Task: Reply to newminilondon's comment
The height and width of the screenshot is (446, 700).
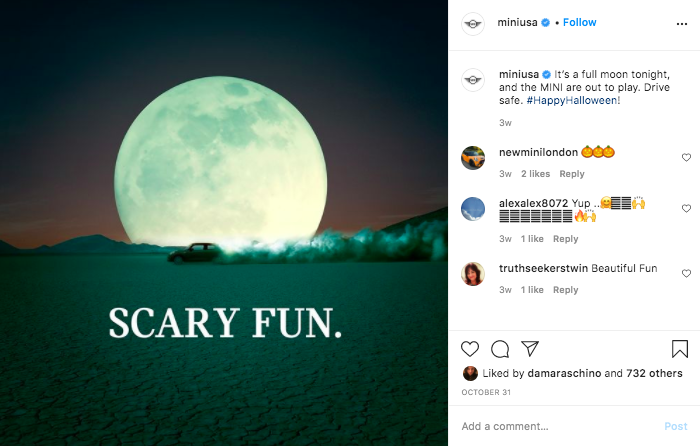Action: pos(571,174)
